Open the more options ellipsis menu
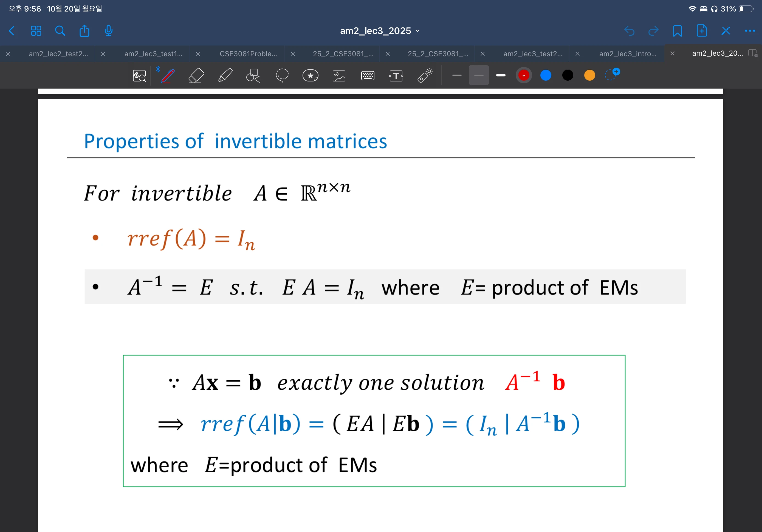The height and width of the screenshot is (532, 762). point(750,31)
